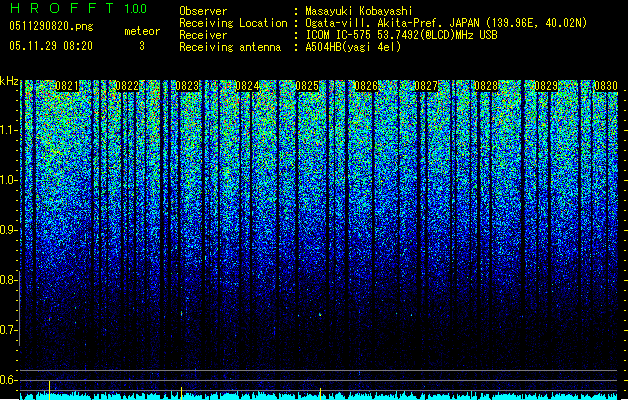
Task: Click the date stamp 05.11.29 08:20
Action: point(51,46)
